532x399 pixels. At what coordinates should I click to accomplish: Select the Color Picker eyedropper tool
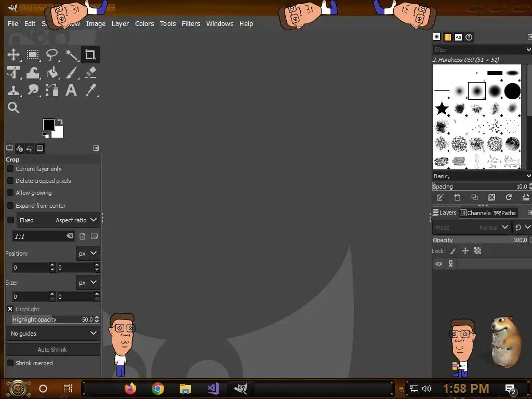90,90
